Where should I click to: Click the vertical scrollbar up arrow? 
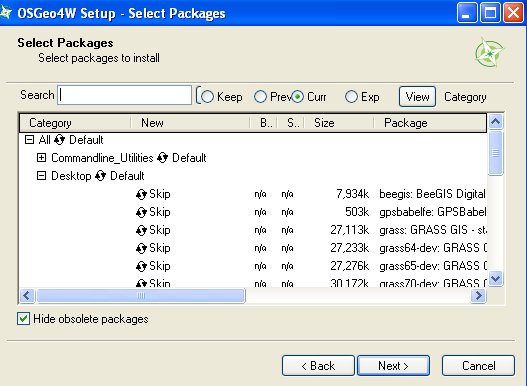tap(496, 122)
